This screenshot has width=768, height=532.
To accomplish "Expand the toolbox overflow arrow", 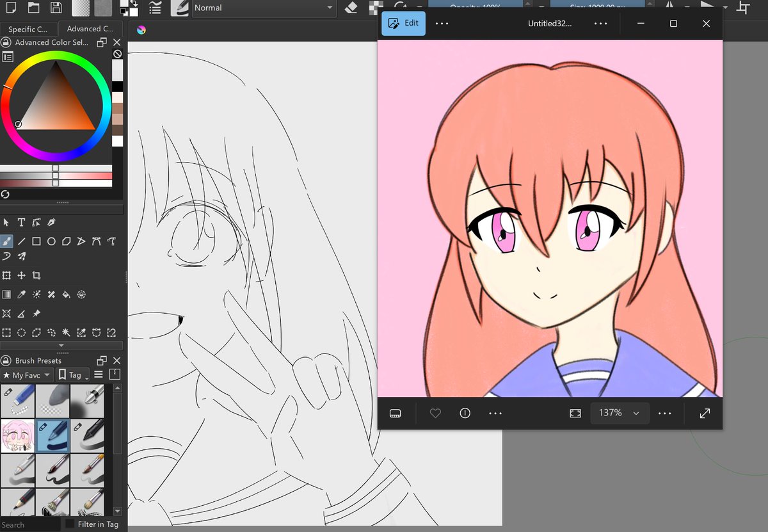I will pyautogui.click(x=61, y=346).
